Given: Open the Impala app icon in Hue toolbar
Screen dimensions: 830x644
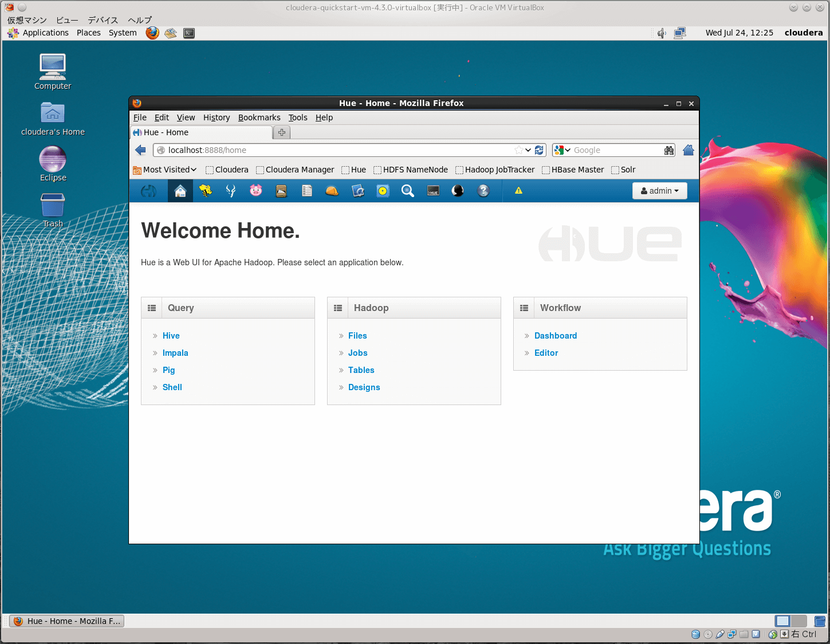Looking at the screenshot, I should pos(231,191).
